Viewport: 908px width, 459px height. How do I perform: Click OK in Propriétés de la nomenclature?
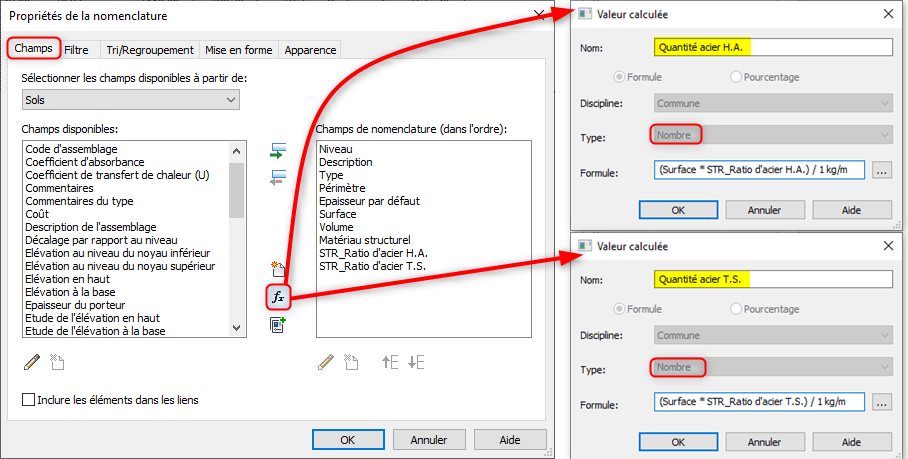347,439
